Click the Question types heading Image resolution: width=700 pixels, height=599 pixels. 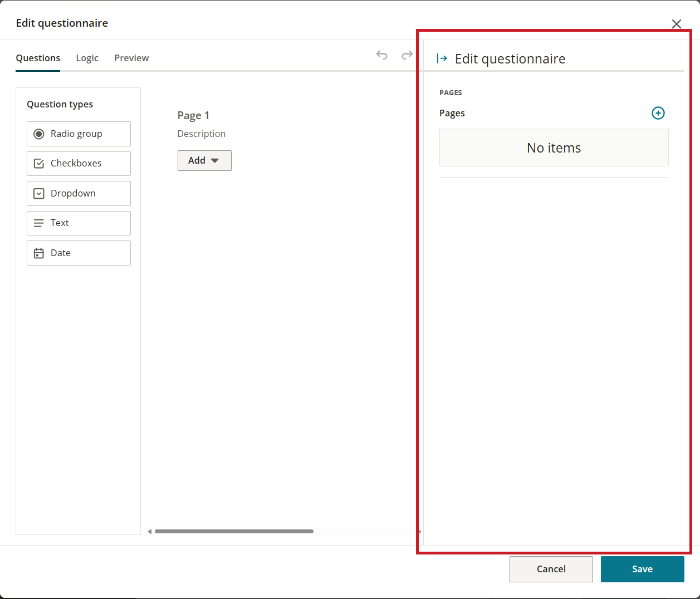coord(60,104)
